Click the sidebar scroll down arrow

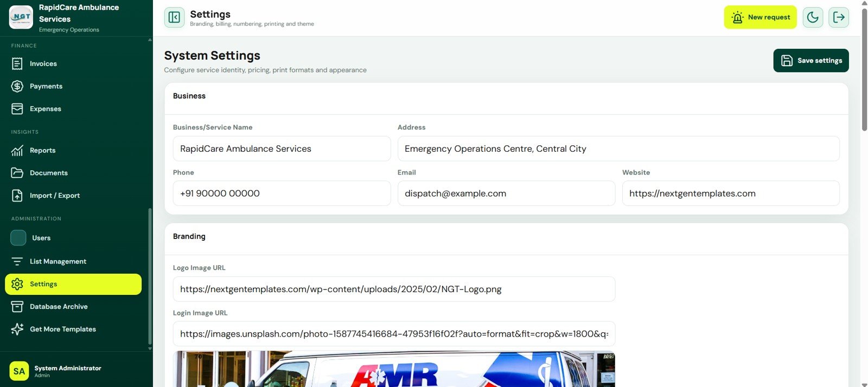150,349
